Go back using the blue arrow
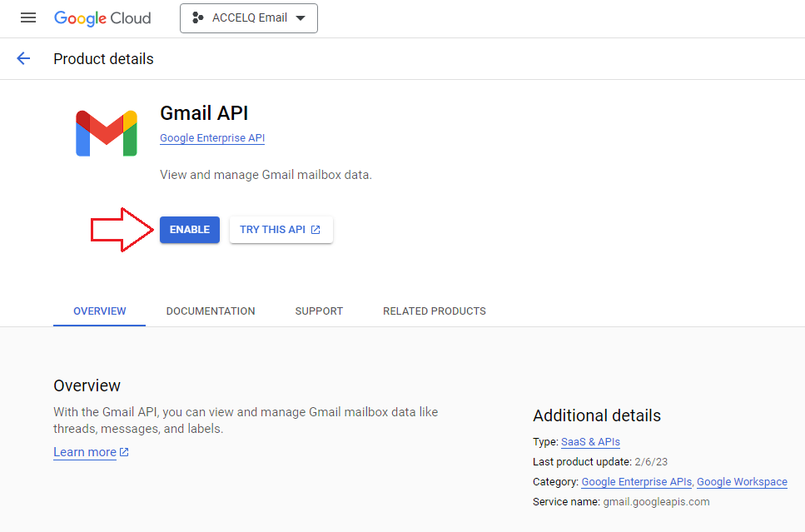The image size is (805, 532). [23, 58]
